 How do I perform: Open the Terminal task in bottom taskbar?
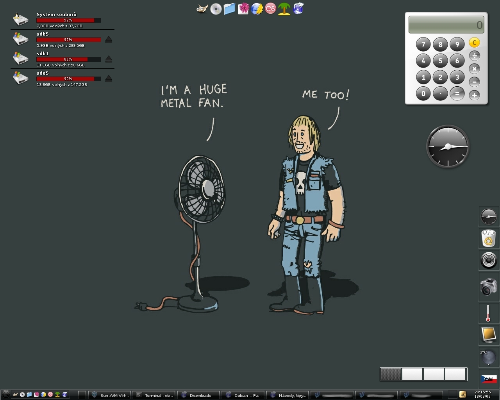tap(155, 395)
